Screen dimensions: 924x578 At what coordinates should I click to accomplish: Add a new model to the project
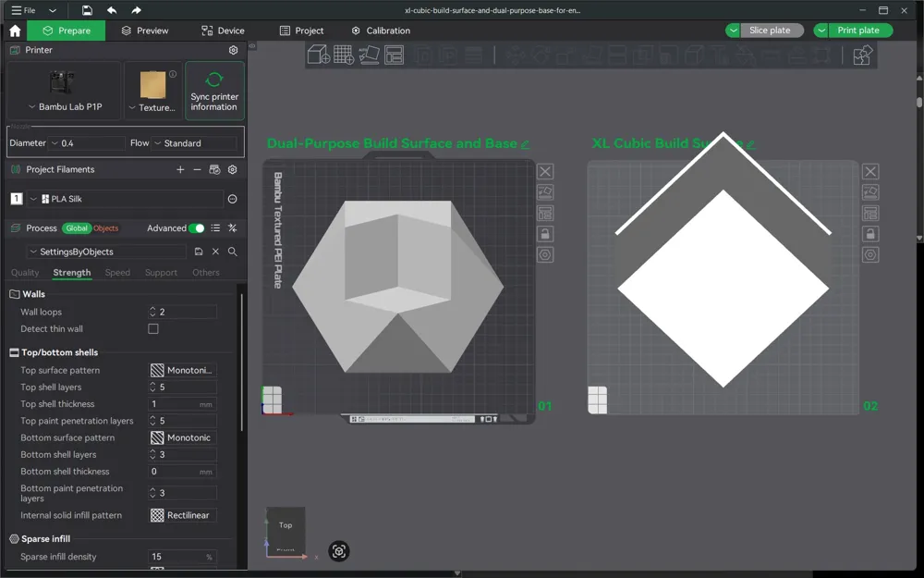[317, 55]
